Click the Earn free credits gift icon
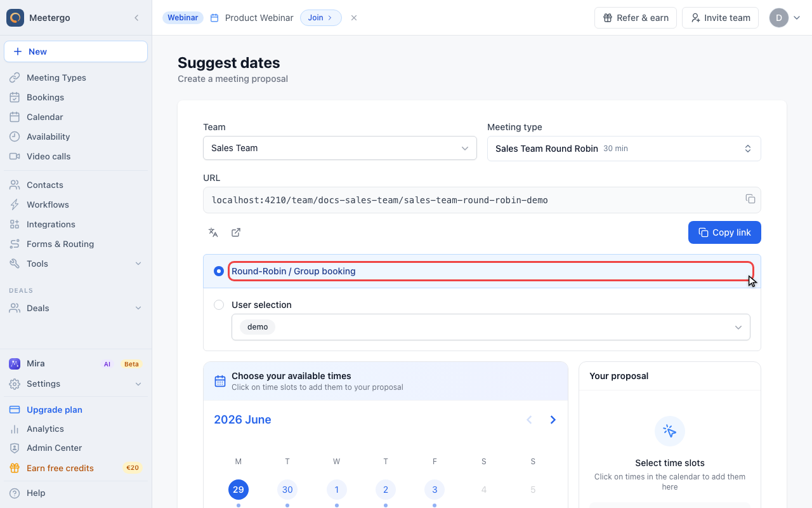The height and width of the screenshot is (508, 812). [15, 468]
